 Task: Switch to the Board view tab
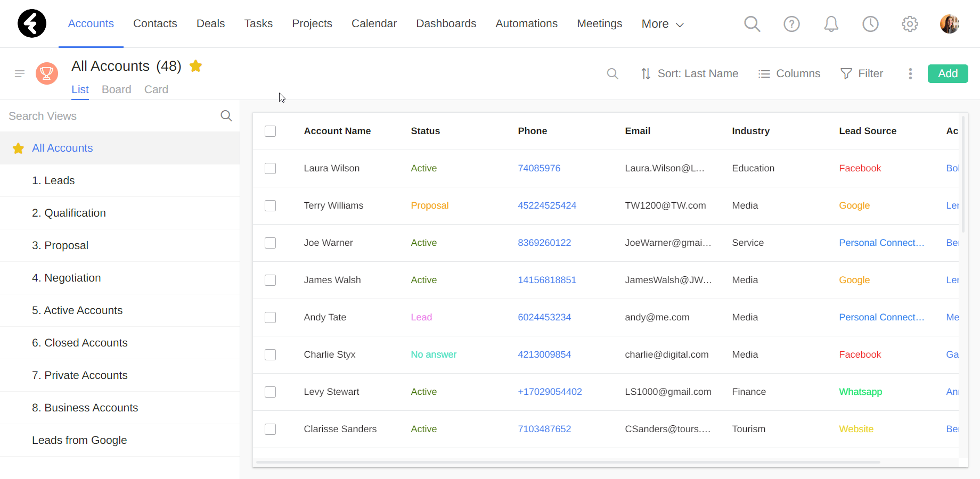(x=117, y=89)
